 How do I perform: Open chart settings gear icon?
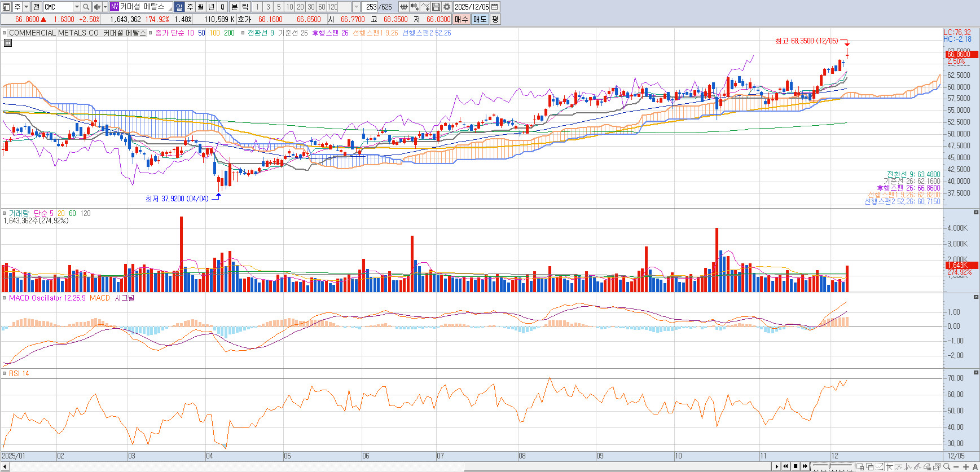tap(447, 7)
